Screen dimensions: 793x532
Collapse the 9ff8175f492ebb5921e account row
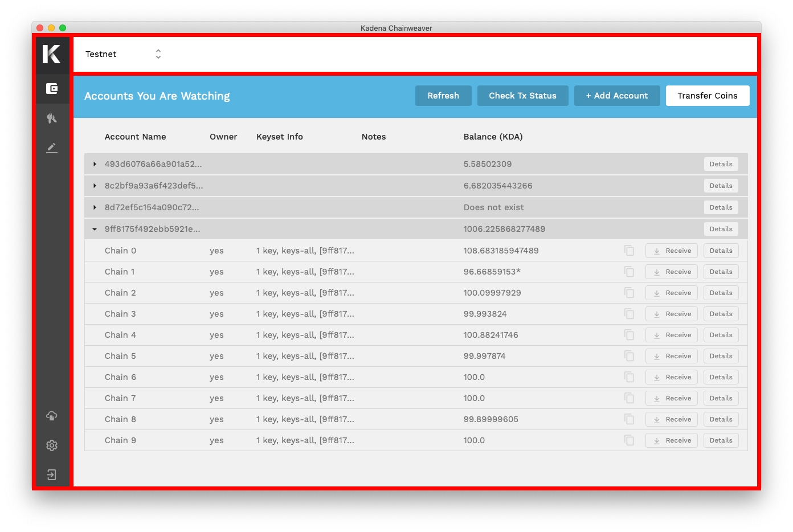[x=95, y=229]
